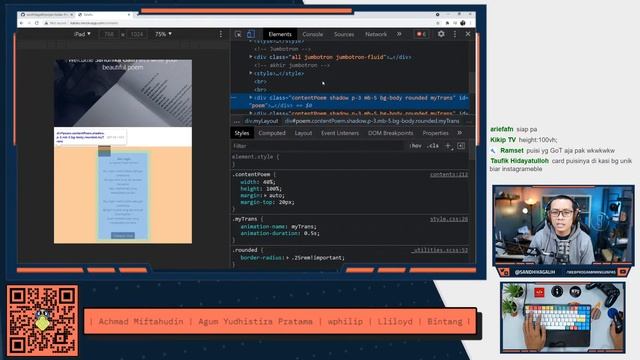Click the viewport width input field
This screenshot has width=640, height=360.
point(109,34)
